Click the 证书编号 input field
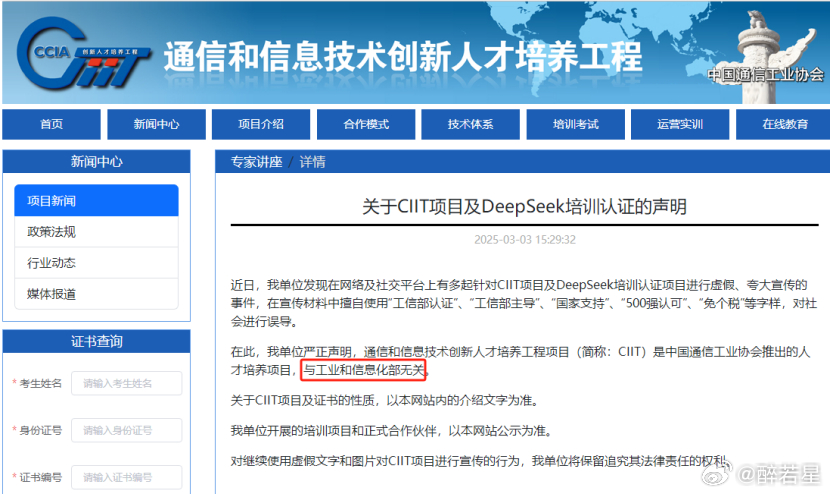Image resolution: width=830 pixels, height=494 pixels. pyautogui.click(x=127, y=478)
